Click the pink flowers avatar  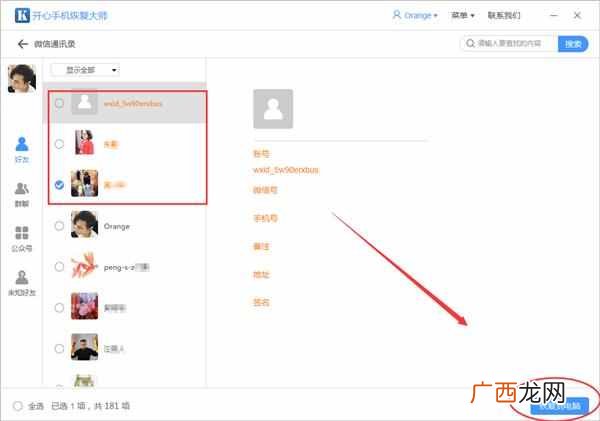[85, 306]
